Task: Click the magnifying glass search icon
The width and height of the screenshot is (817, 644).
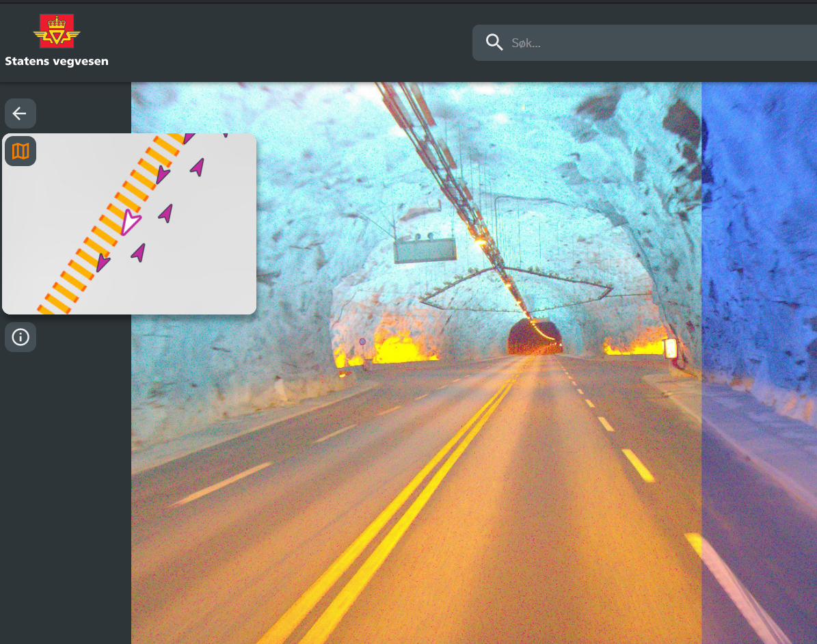Action: tap(494, 43)
